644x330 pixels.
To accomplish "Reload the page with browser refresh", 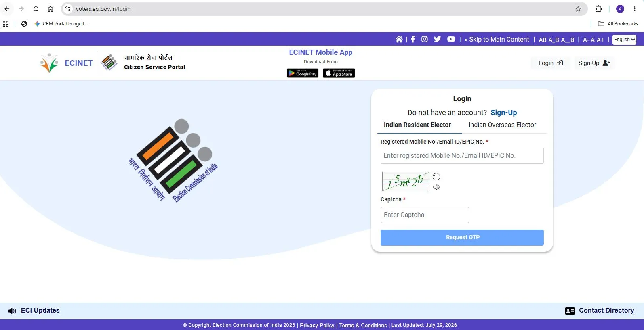I will point(36,9).
